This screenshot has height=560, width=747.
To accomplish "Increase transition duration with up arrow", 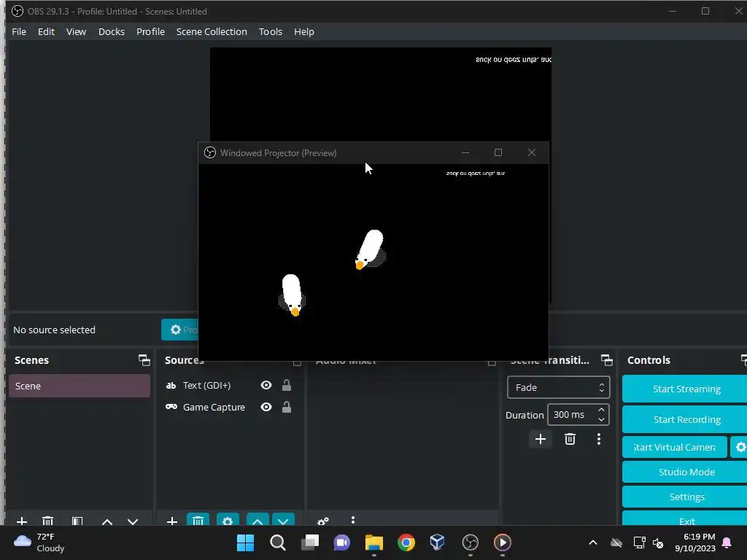I will tap(601, 410).
